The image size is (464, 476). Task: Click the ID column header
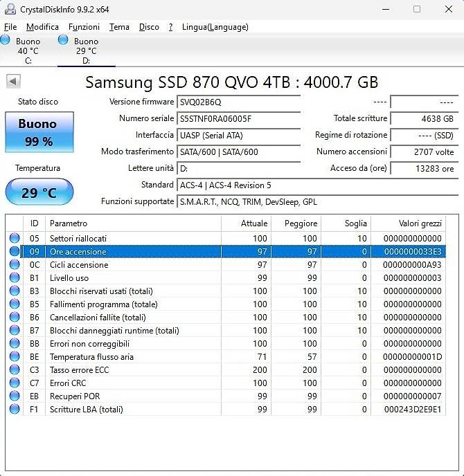tap(34, 223)
